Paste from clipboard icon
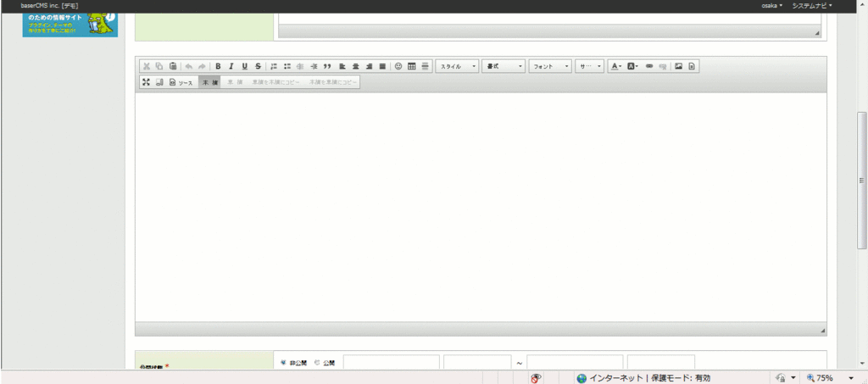Screen dimensions: 868x384 [x=173, y=66]
